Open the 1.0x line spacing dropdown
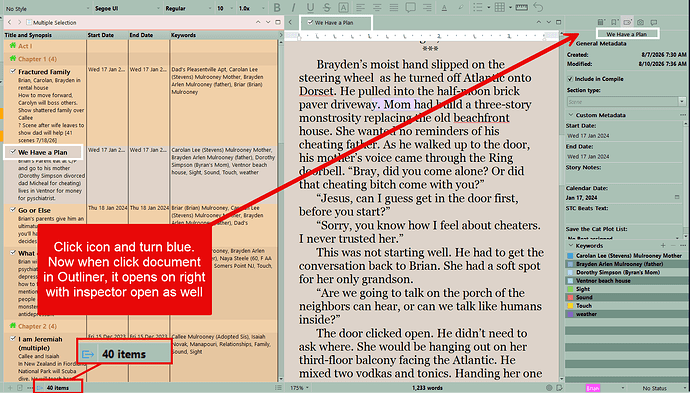 [x=252, y=8]
